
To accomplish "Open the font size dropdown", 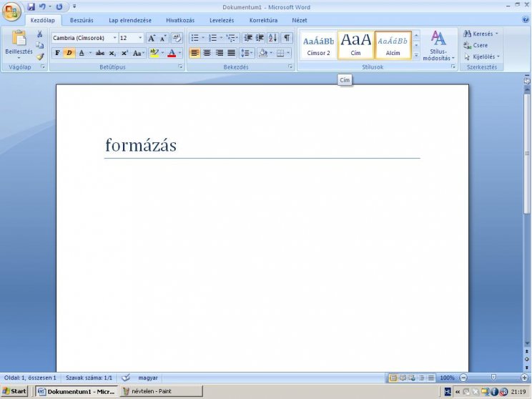I will 140,38.
